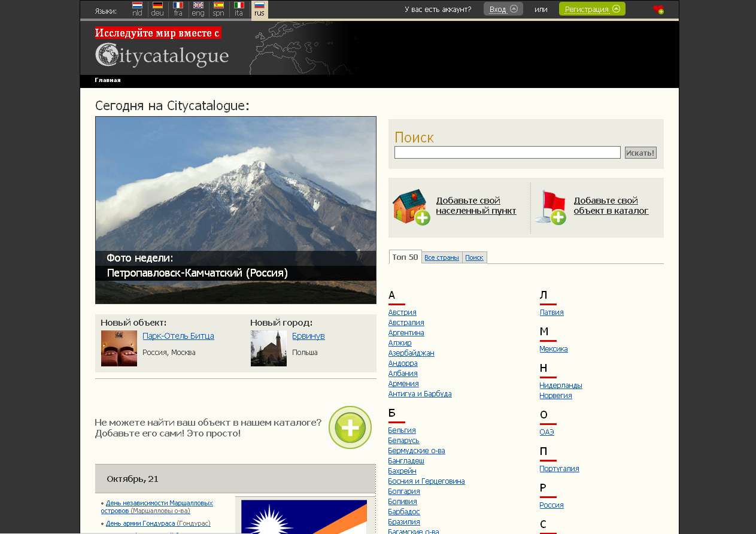This screenshot has width=756, height=534.
Task: Open the Армения country link
Action: pyautogui.click(x=403, y=384)
